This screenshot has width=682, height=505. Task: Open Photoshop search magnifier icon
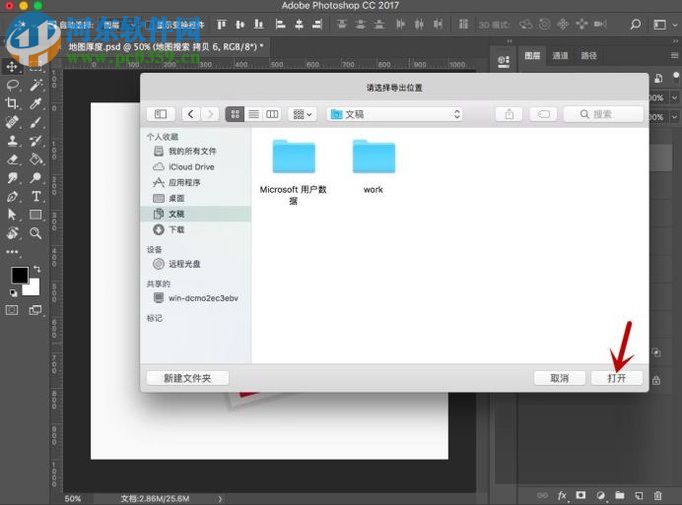pyautogui.click(x=635, y=24)
